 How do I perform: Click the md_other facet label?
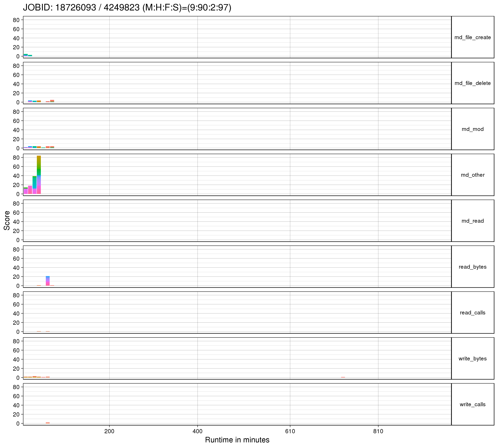pos(472,175)
